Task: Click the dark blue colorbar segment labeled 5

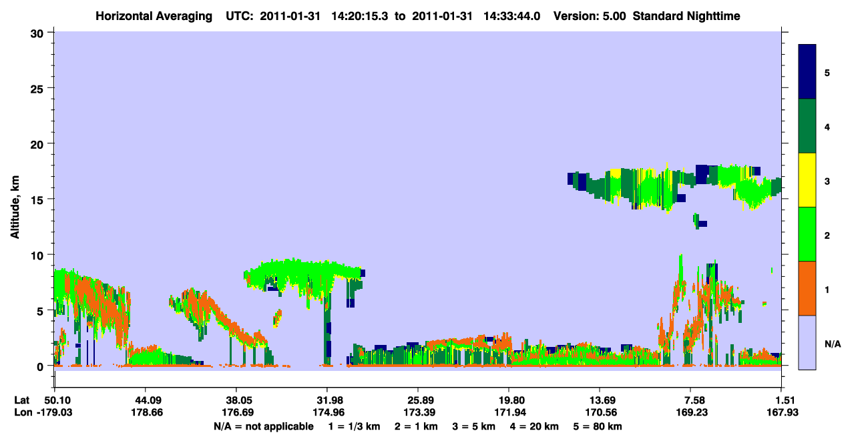Action: pyautogui.click(x=807, y=72)
